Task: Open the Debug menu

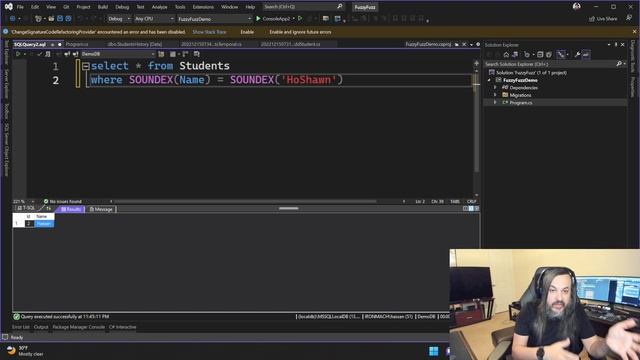Action: (x=122, y=7)
